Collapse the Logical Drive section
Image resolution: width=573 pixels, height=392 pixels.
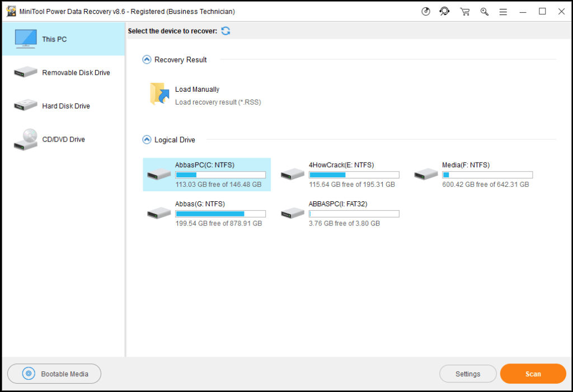[x=147, y=140]
